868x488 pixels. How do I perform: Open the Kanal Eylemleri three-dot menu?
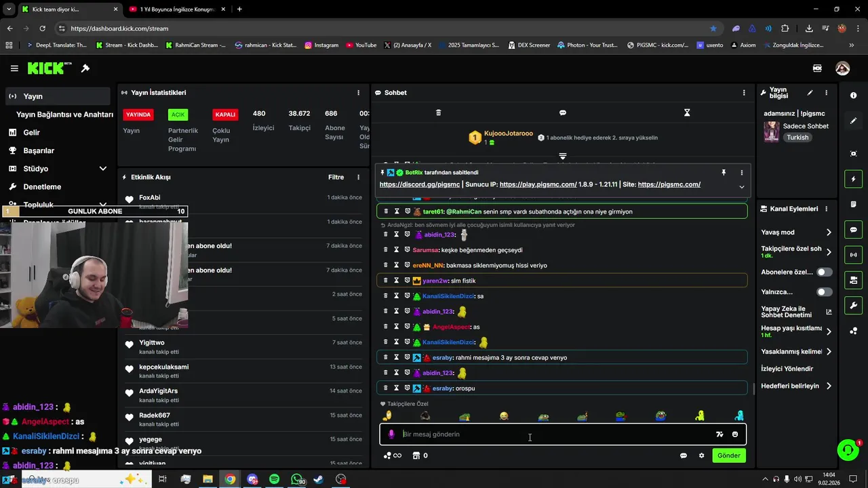tap(826, 209)
